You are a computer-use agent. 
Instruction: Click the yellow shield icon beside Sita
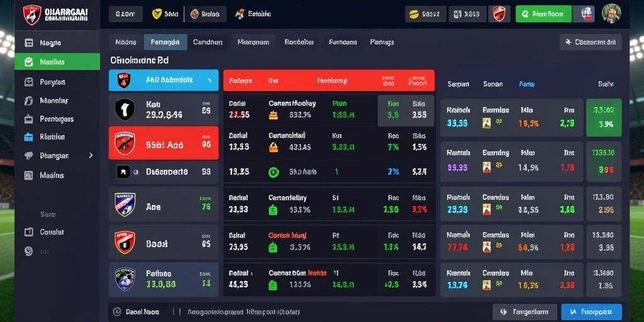click(157, 14)
